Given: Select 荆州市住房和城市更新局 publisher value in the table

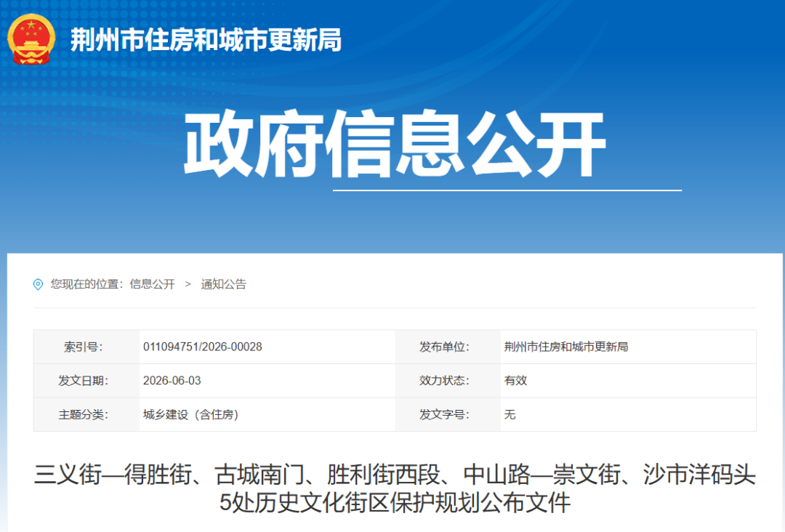Looking at the screenshot, I should [x=566, y=347].
